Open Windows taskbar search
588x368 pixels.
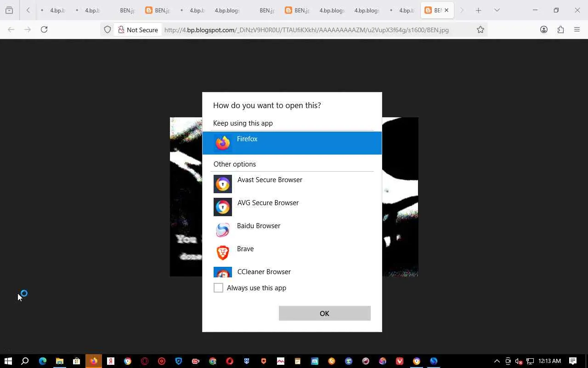pyautogui.click(x=25, y=361)
